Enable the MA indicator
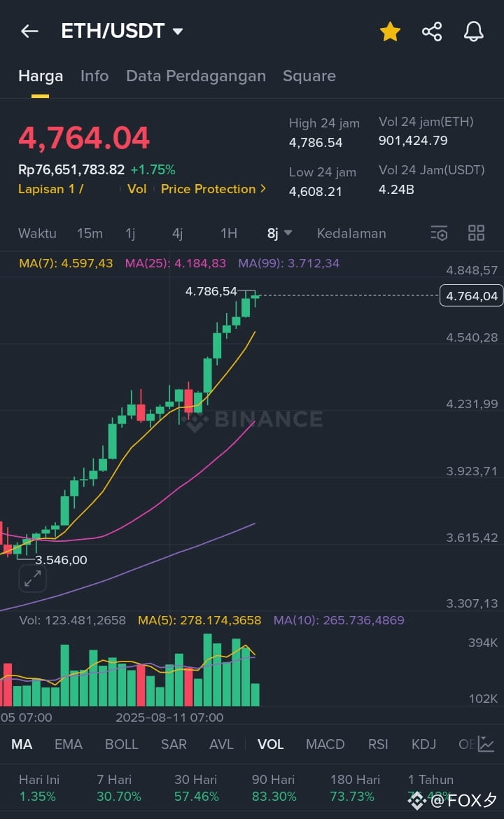This screenshot has height=819, width=504. (22, 745)
